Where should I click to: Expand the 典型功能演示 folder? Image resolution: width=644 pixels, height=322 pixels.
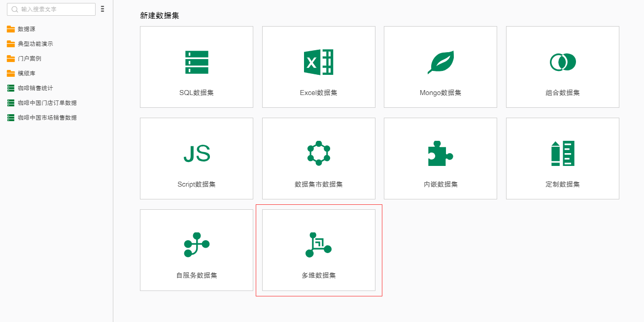click(35, 44)
